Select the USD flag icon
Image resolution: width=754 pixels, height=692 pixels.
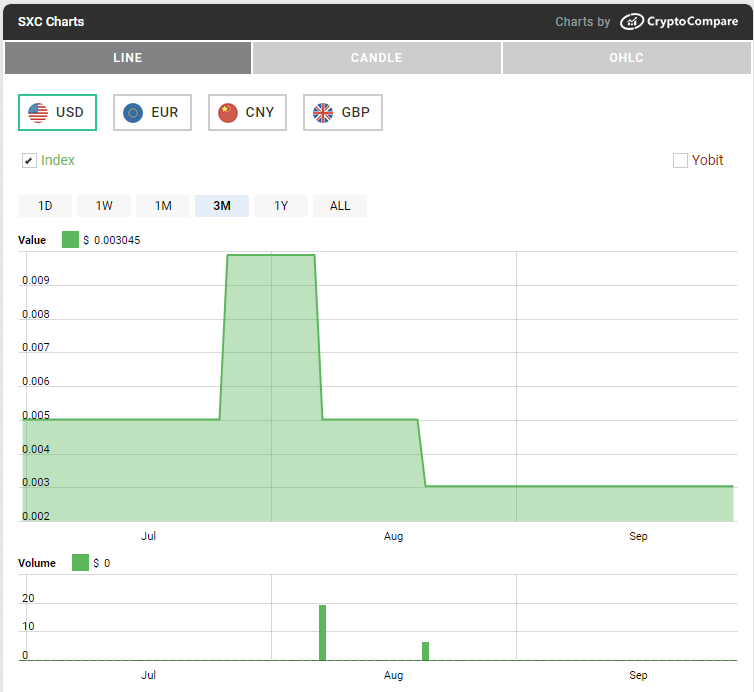[x=38, y=112]
